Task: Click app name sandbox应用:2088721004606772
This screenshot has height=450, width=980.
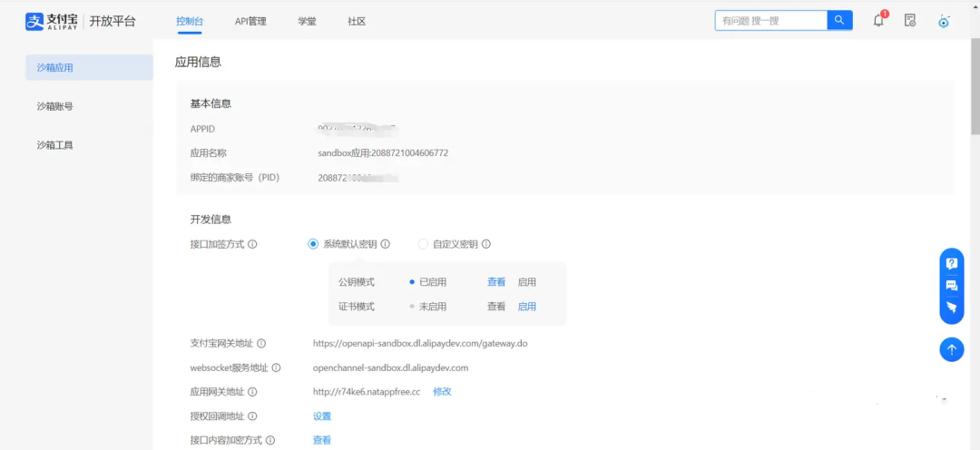Action: click(x=383, y=153)
